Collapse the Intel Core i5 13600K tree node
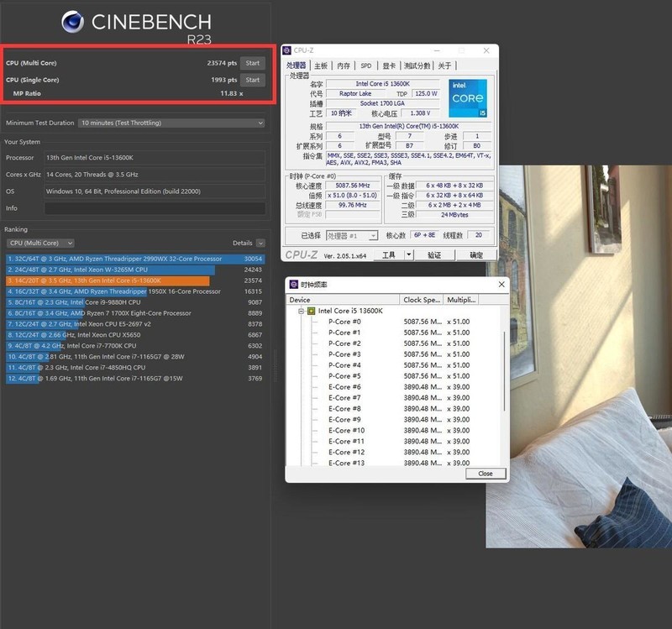The height and width of the screenshot is (629, 672). (x=300, y=309)
